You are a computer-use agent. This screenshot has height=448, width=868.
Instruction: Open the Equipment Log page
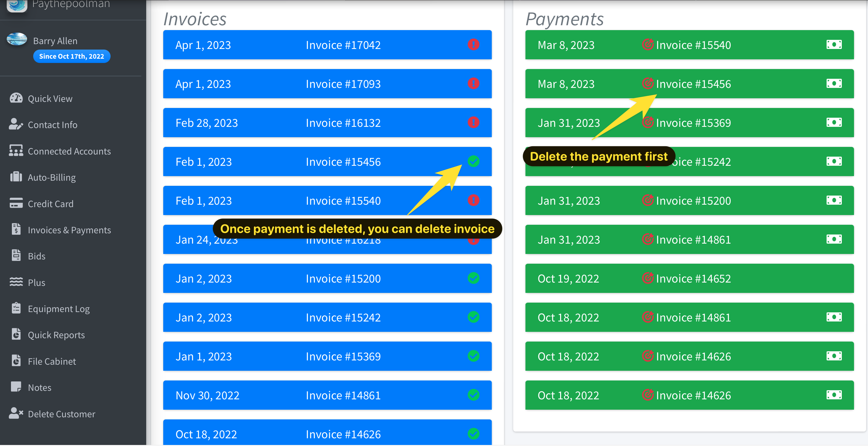click(x=59, y=309)
